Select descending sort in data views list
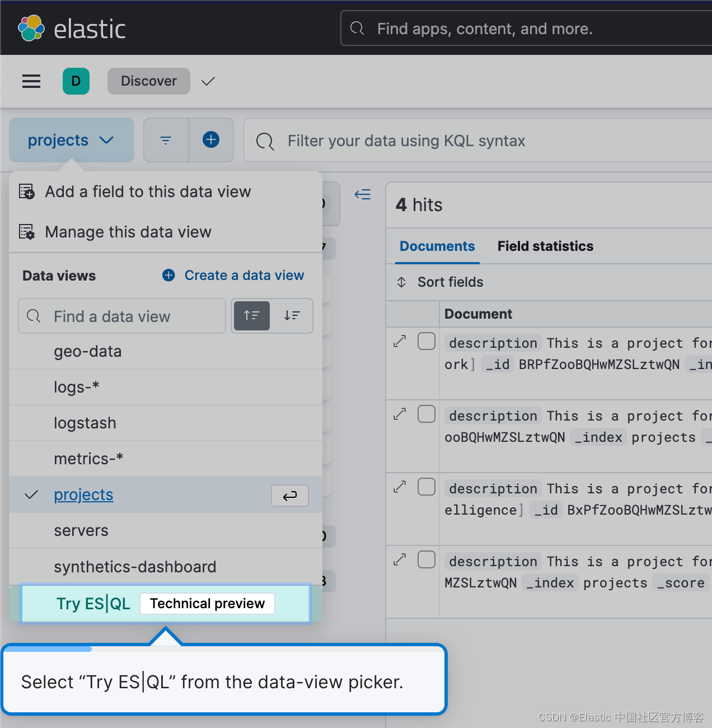 292,316
